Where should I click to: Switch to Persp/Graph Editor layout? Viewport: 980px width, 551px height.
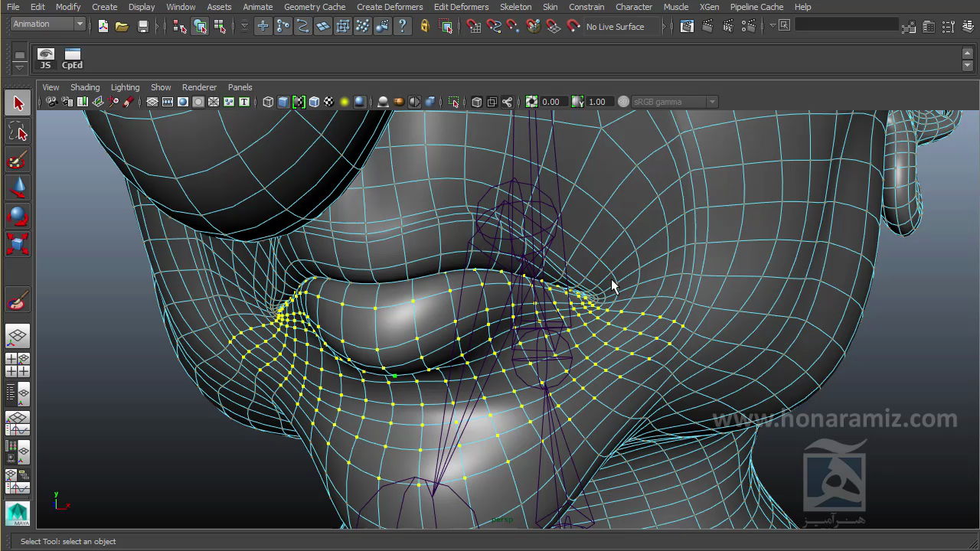click(x=18, y=423)
